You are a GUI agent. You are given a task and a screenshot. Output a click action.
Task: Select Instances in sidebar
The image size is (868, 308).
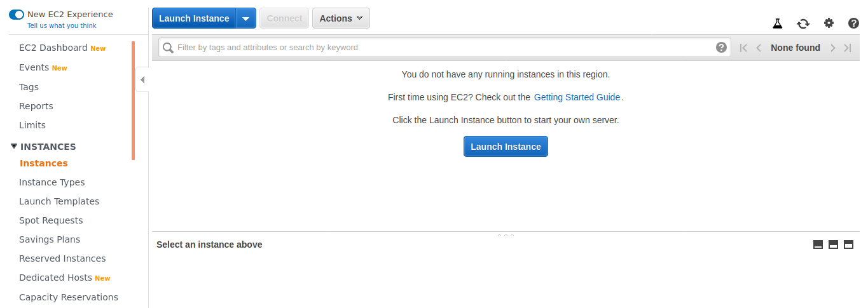[44, 163]
